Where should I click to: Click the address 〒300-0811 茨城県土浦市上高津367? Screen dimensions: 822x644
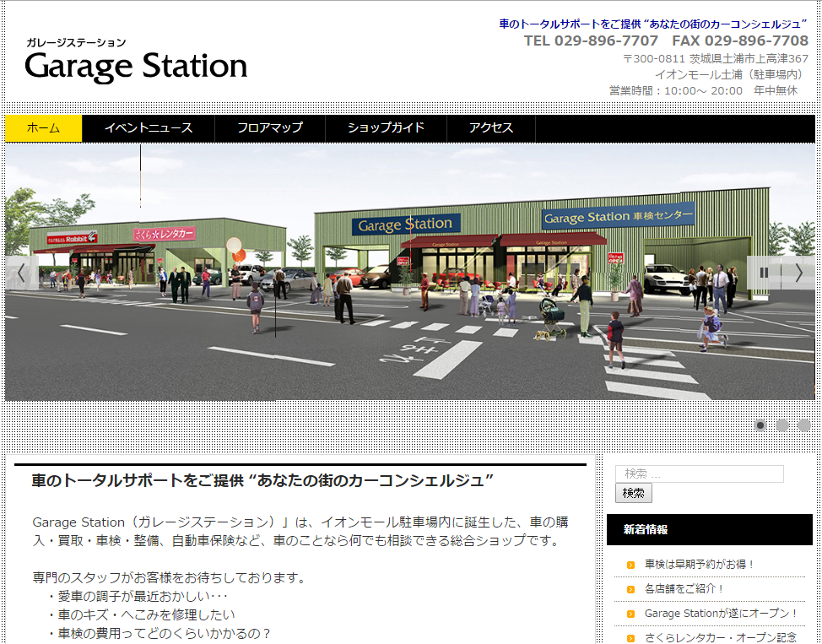pyautogui.click(x=716, y=59)
